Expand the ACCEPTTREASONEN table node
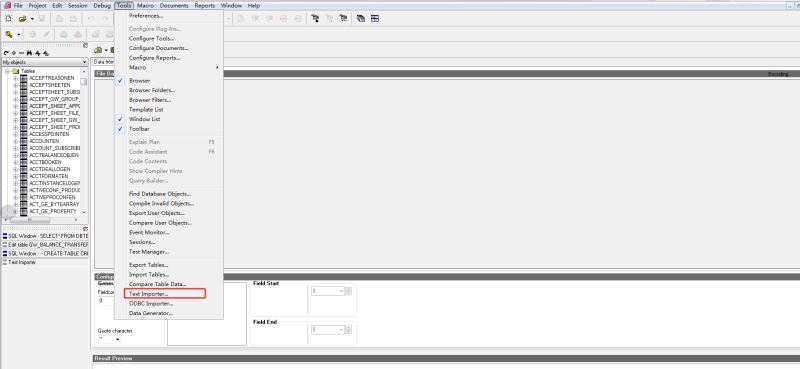The image size is (800, 369). pos(16,78)
